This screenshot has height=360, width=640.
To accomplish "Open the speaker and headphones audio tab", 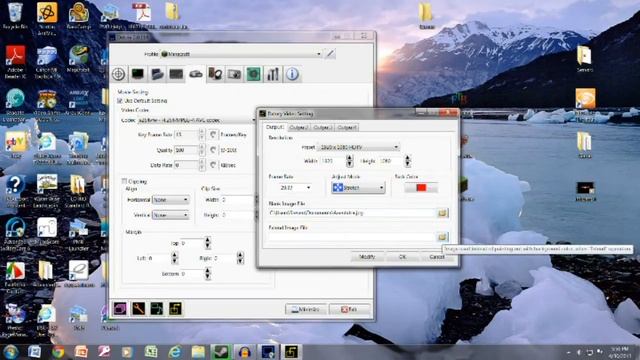I will point(215,74).
